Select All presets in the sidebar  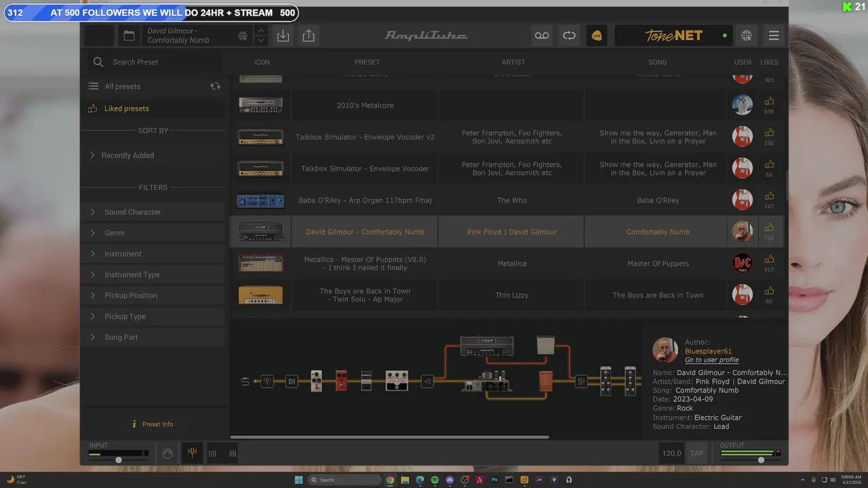pos(122,86)
